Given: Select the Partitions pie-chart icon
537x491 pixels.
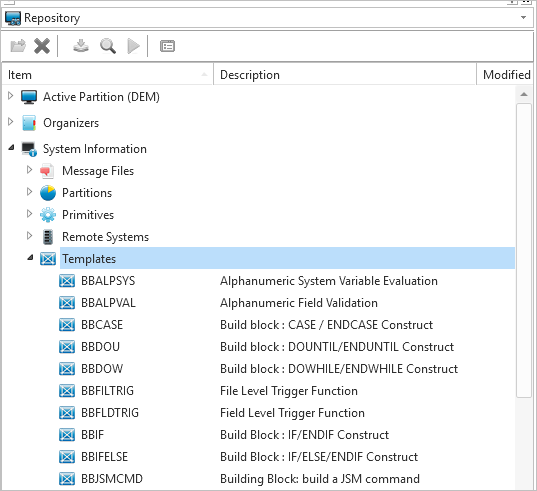Looking at the screenshot, I should tap(48, 193).
